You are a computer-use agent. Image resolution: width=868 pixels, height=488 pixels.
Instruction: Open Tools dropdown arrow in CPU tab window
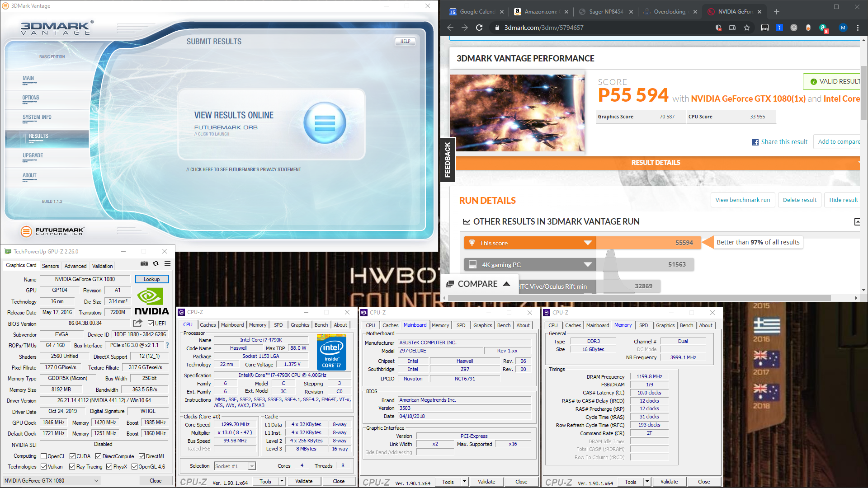pyautogui.click(x=282, y=481)
